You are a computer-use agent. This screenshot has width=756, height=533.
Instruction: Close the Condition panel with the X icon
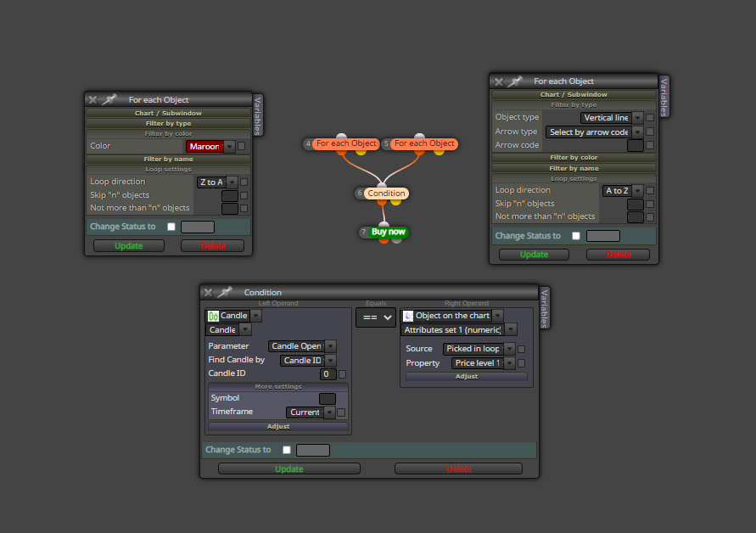(x=208, y=292)
